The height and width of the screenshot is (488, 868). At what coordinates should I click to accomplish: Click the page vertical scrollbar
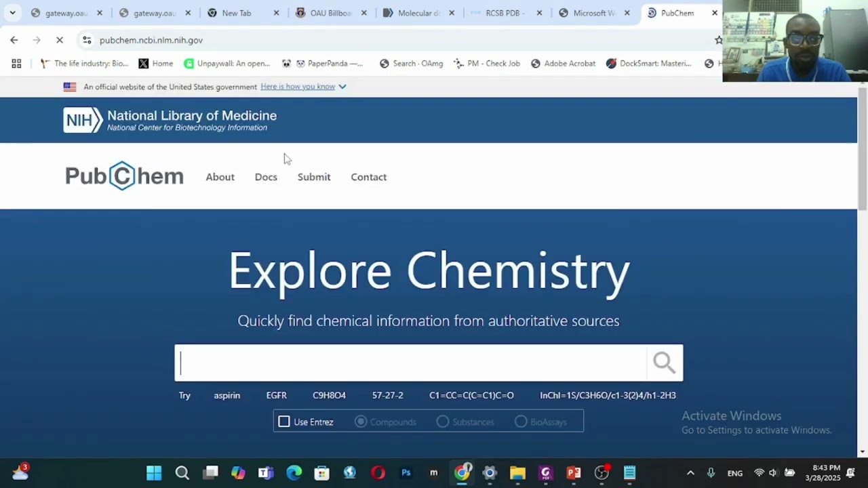point(862,149)
